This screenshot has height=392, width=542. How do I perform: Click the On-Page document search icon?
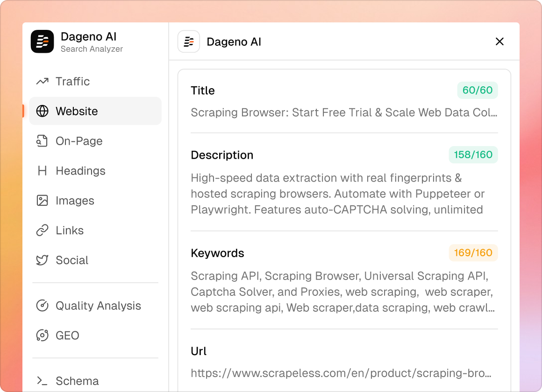(x=43, y=141)
